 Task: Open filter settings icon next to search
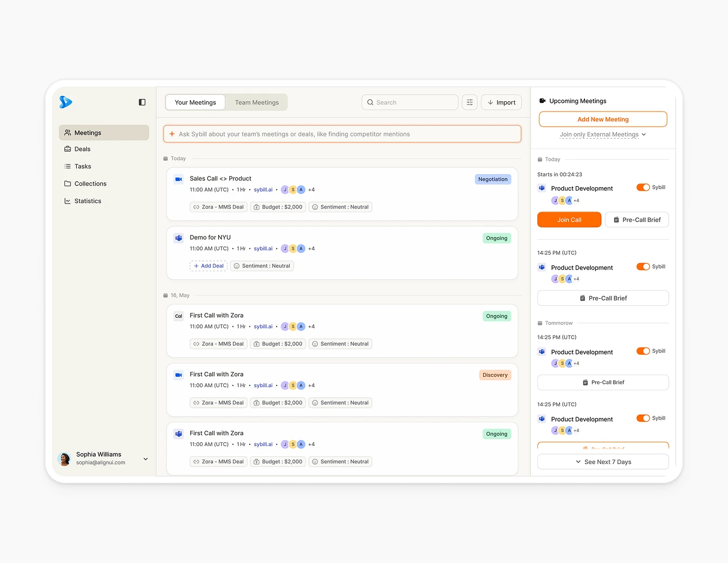pyautogui.click(x=470, y=102)
